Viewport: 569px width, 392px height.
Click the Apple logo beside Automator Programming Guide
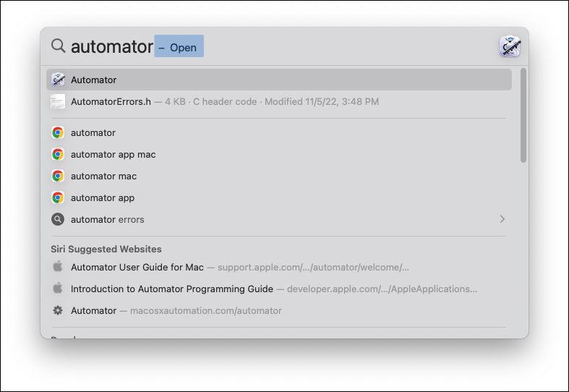(58, 289)
